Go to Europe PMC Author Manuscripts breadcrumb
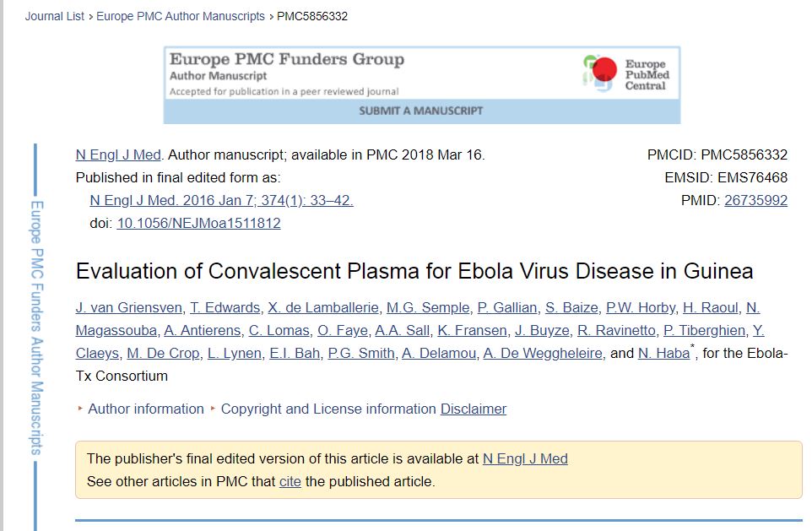 point(180,16)
